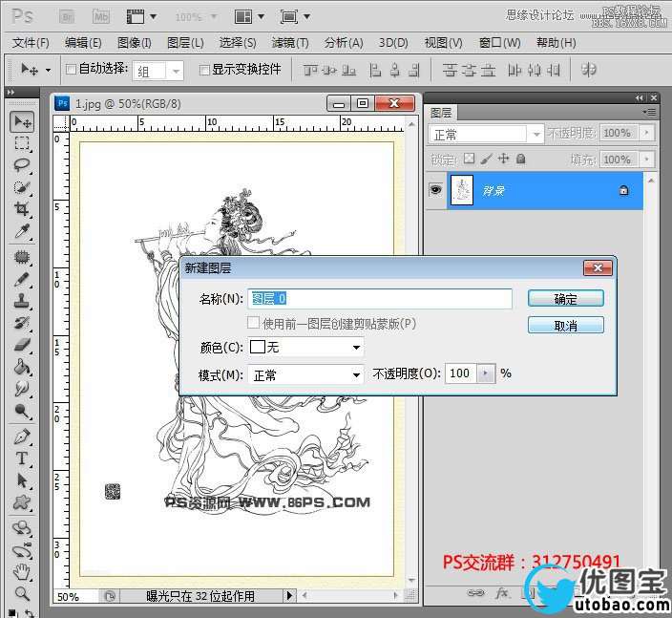
Task: Hide the 背景 layer with eye icon
Action: coord(436,190)
